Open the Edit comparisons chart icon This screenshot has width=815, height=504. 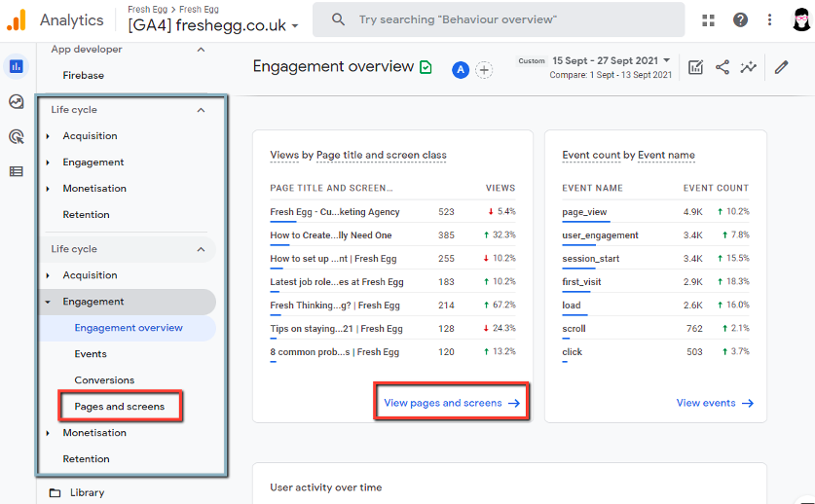click(x=695, y=67)
